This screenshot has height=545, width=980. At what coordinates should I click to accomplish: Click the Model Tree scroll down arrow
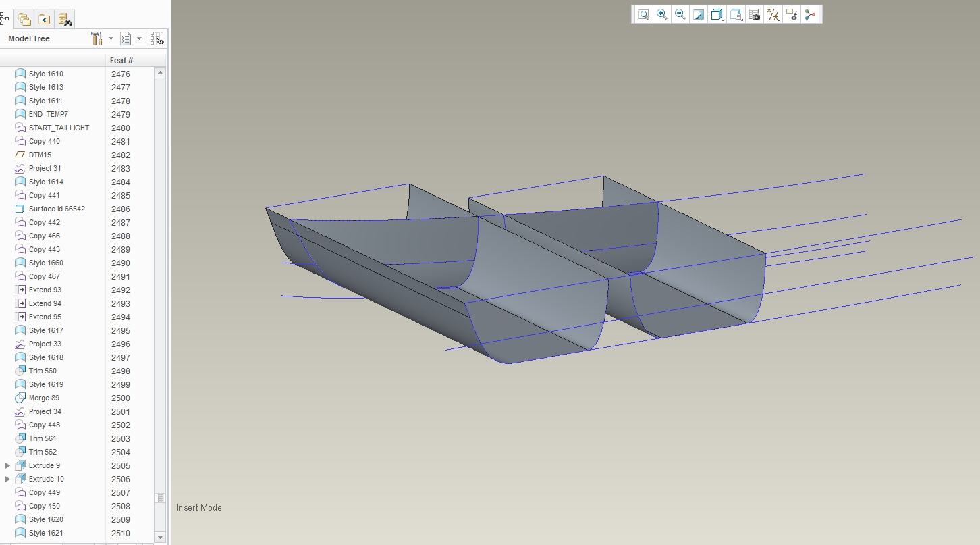(x=160, y=537)
